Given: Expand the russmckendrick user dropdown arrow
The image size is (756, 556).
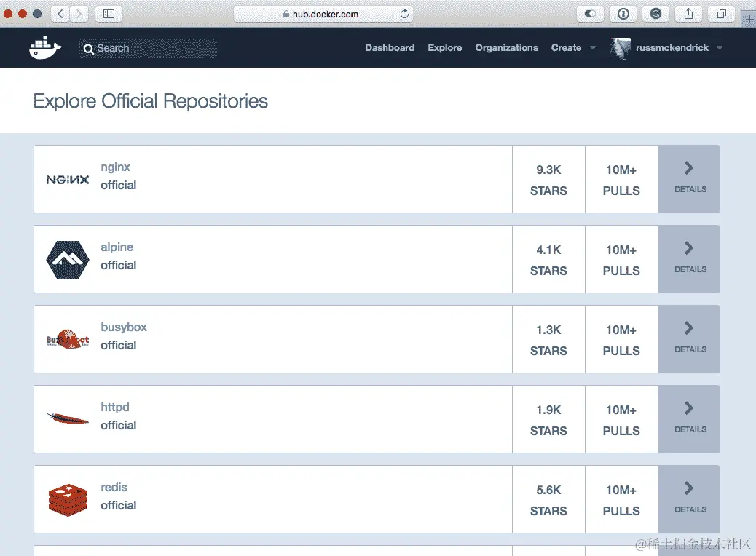Looking at the screenshot, I should [x=720, y=48].
